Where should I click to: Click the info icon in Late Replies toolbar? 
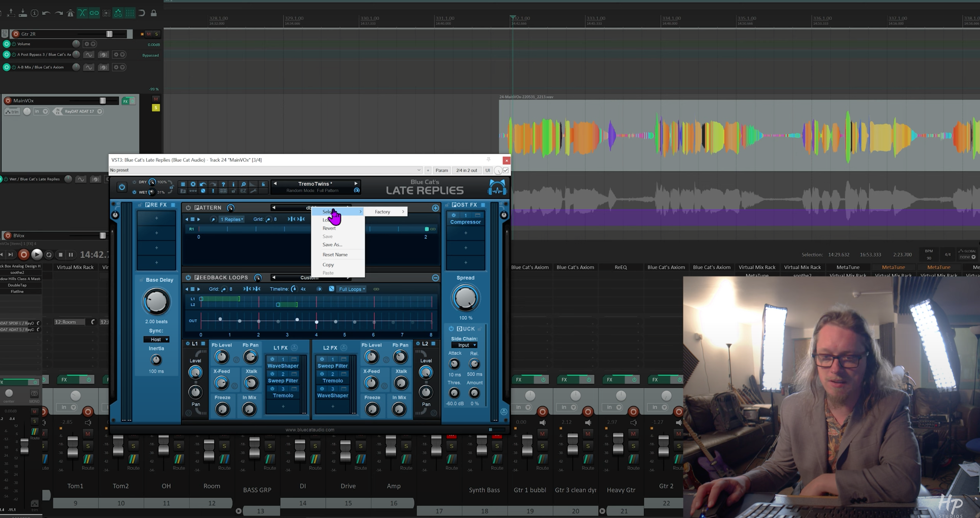234,184
